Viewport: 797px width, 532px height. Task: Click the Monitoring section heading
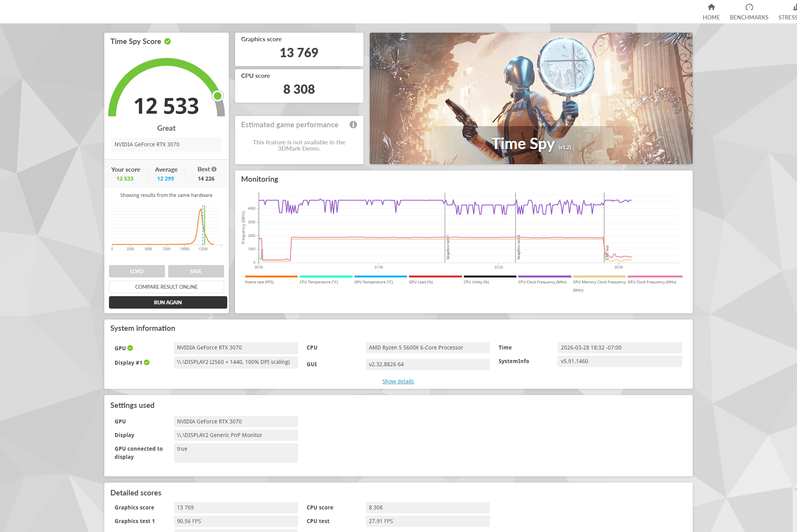click(x=260, y=179)
